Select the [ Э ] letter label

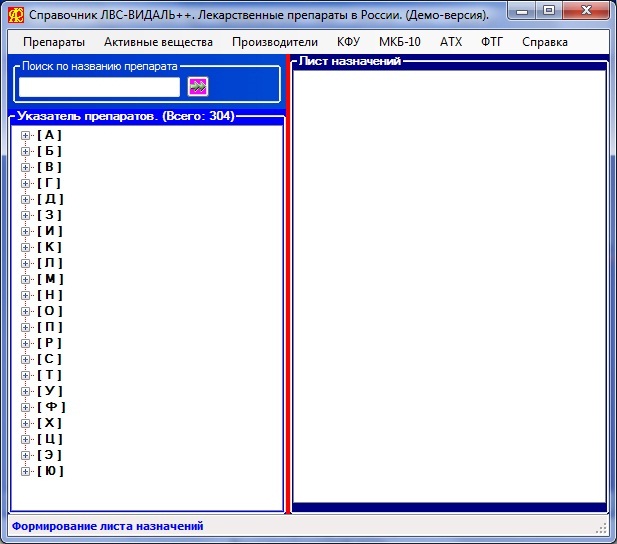tap(49, 455)
